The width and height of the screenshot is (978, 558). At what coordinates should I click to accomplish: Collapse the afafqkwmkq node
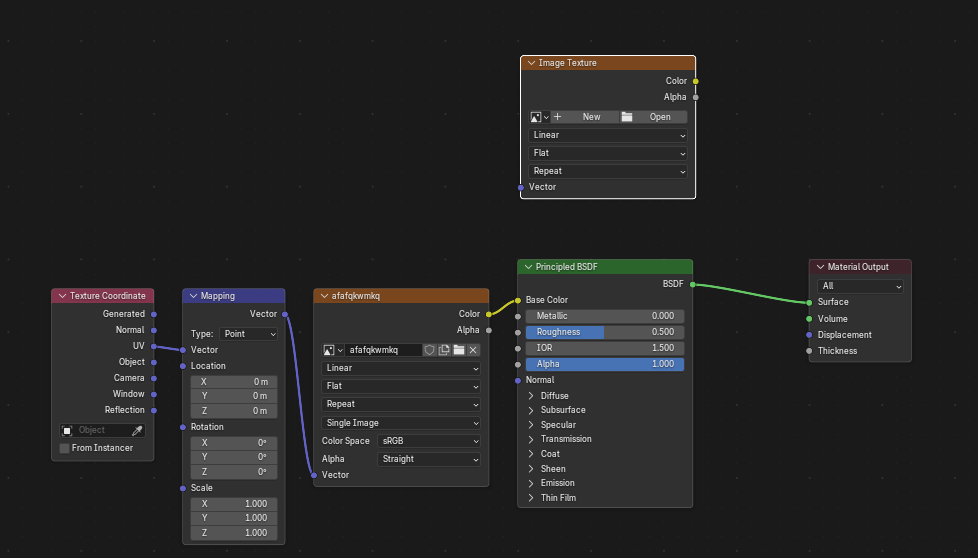tap(324, 296)
